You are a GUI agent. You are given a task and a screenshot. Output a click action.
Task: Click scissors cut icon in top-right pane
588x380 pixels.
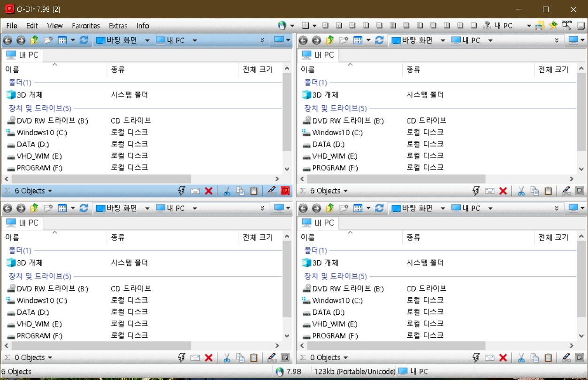click(521, 191)
